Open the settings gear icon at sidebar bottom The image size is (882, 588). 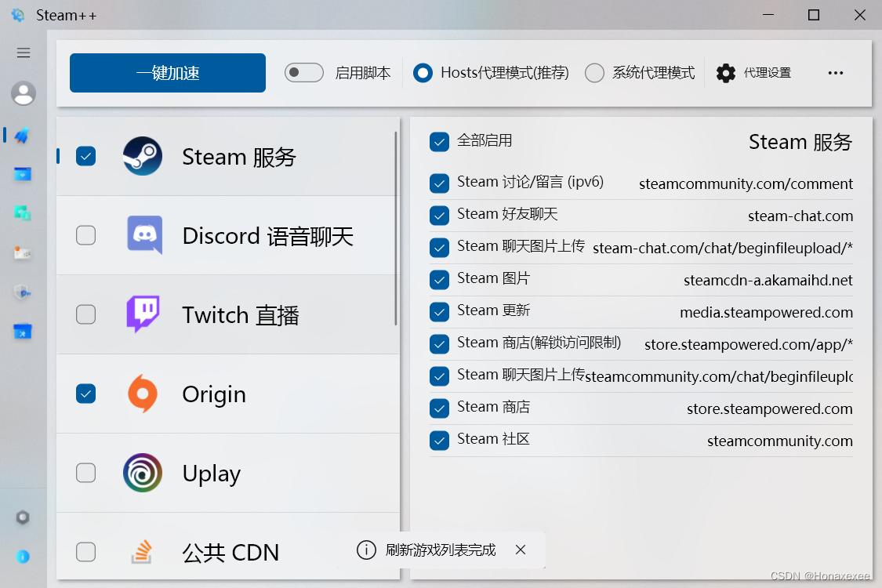[24, 517]
